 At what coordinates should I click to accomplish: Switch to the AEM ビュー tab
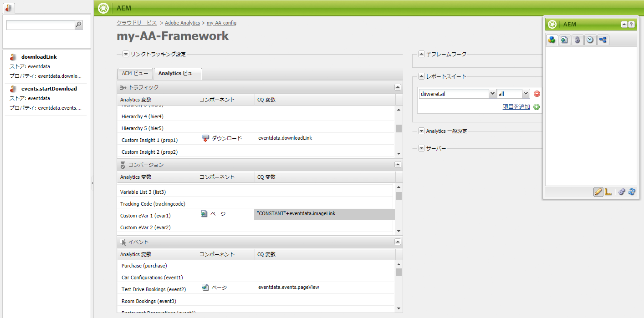[135, 74]
